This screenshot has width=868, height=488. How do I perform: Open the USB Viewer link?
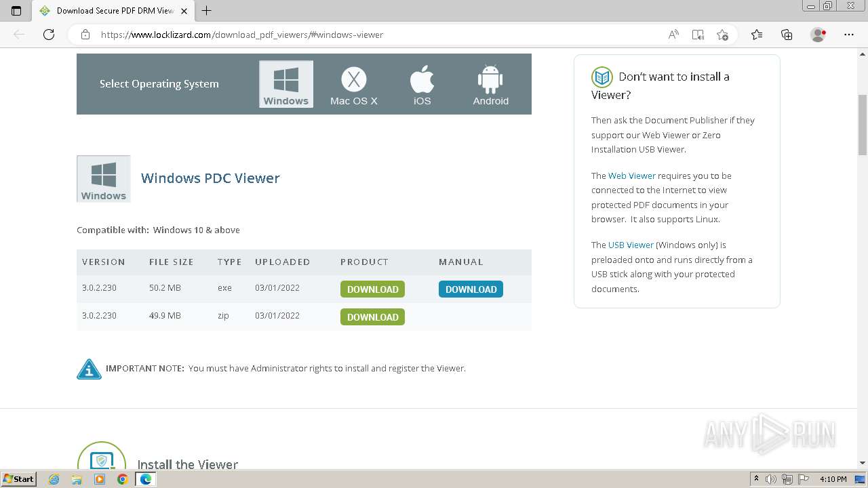point(631,245)
